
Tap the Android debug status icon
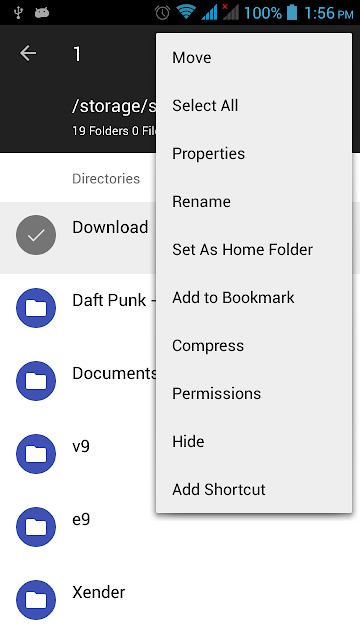42,13
